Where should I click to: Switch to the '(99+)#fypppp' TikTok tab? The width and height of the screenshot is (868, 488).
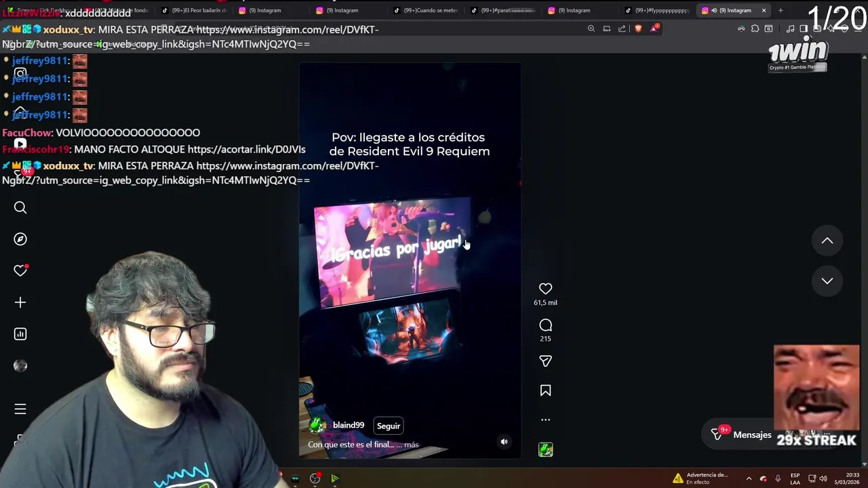point(658,10)
